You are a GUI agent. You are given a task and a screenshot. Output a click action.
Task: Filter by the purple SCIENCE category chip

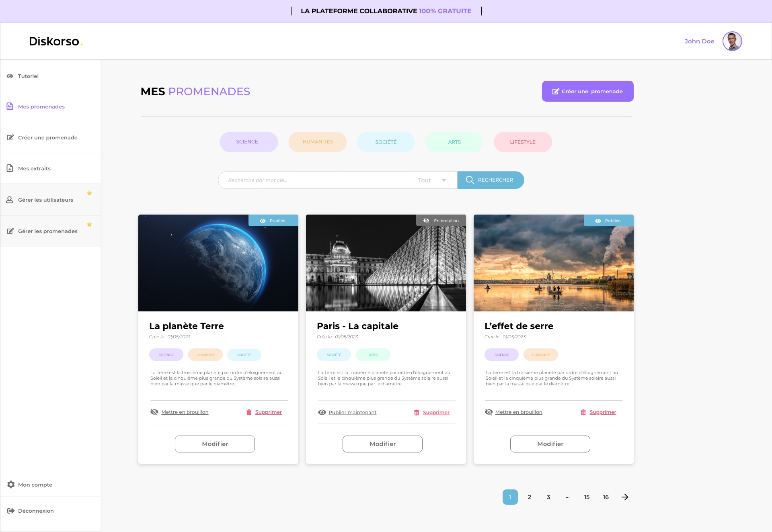248,142
